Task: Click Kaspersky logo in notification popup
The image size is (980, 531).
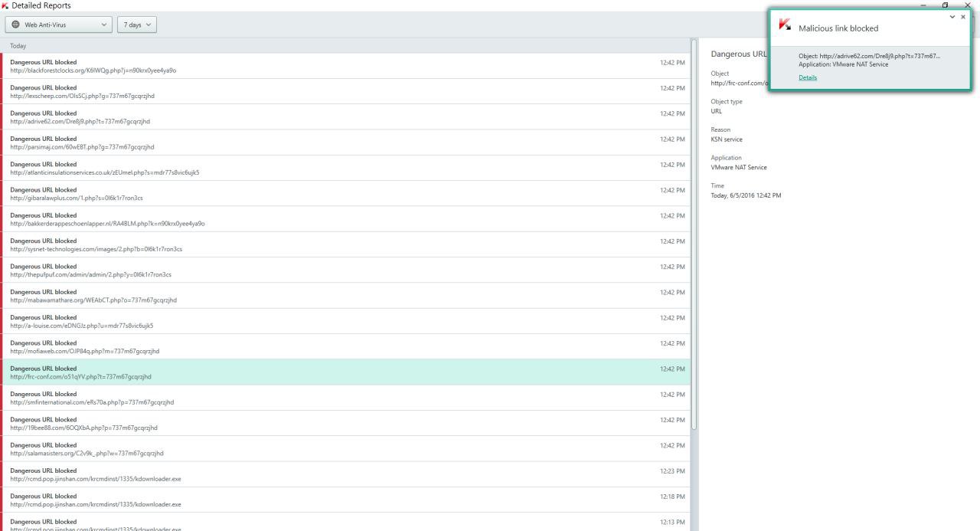Action: click(x=784, y=25)
